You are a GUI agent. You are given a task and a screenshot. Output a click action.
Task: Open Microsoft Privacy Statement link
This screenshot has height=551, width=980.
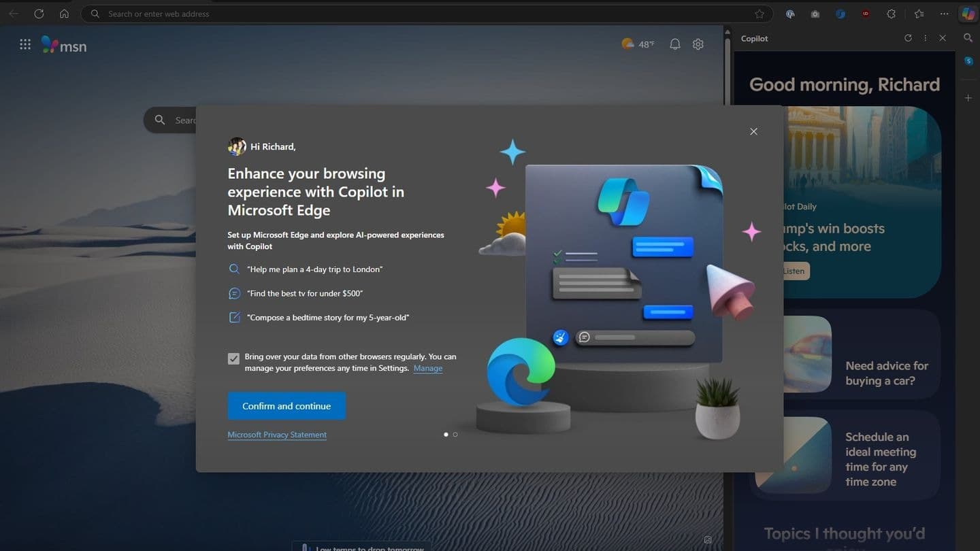(277, 435)
